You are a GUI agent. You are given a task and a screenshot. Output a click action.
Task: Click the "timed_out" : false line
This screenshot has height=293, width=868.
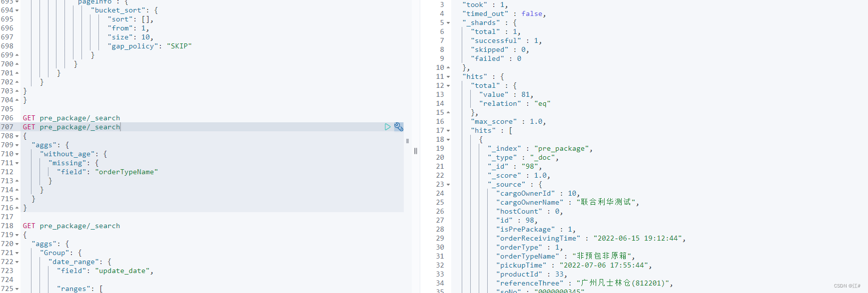tap(504, 13)
